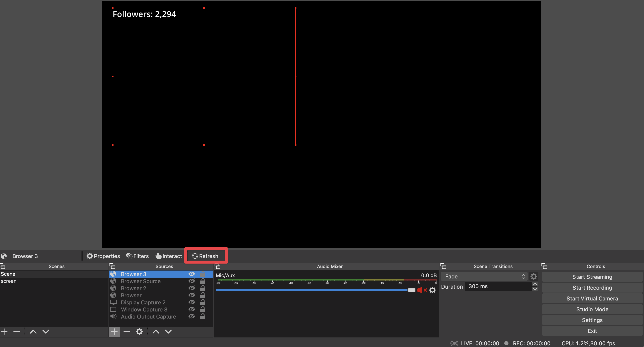The image size is (644, 347).
Task: Remove selected scene with minus icon
Action: [x=16, y=331]
